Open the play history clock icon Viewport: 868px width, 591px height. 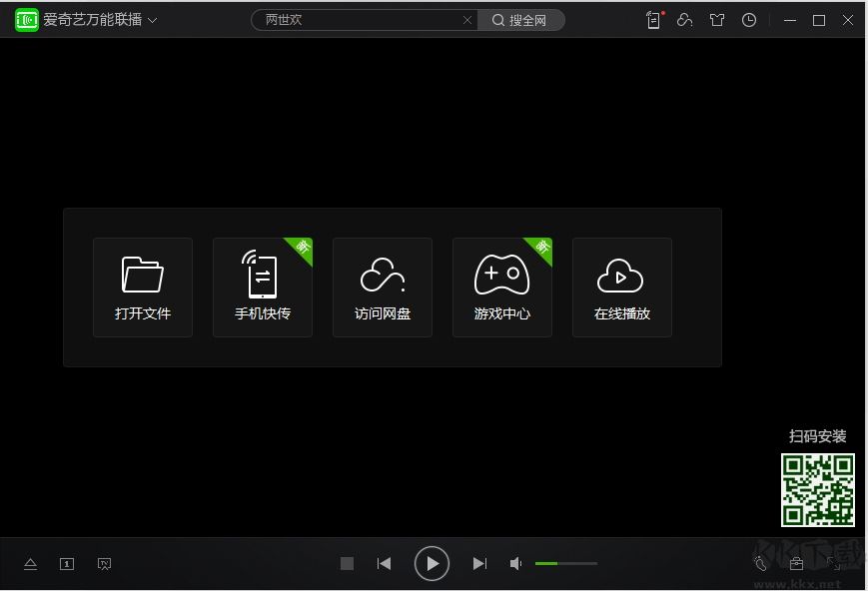(749, 20)
